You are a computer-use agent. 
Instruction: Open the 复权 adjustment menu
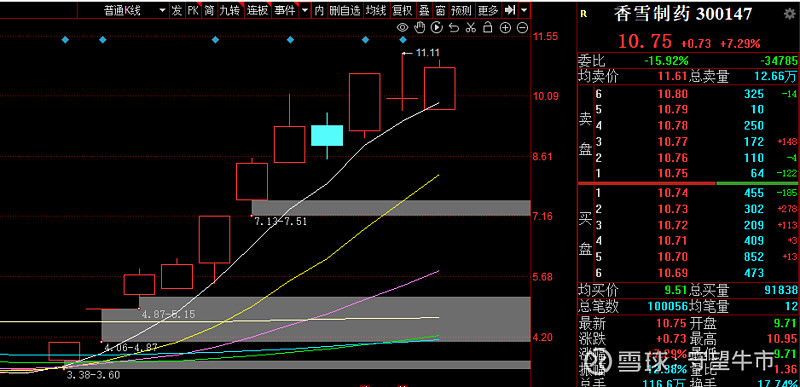pyautogui.click(x=403, y=10)
